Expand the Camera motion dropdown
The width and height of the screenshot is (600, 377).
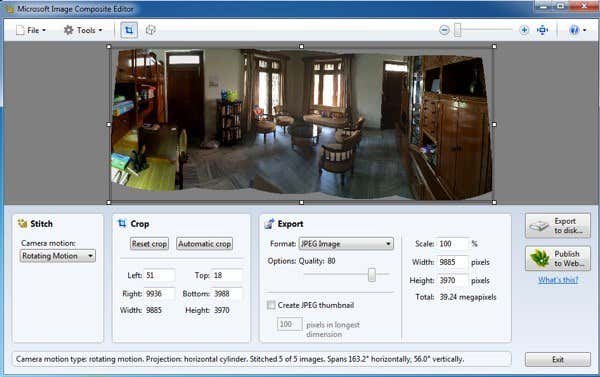click(x=57, y=256)
